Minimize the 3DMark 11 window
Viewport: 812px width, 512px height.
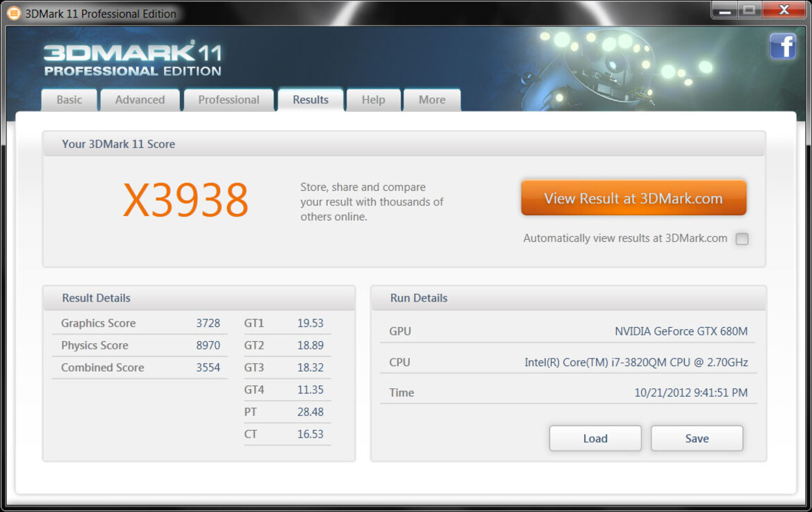[x=724, y=10]
